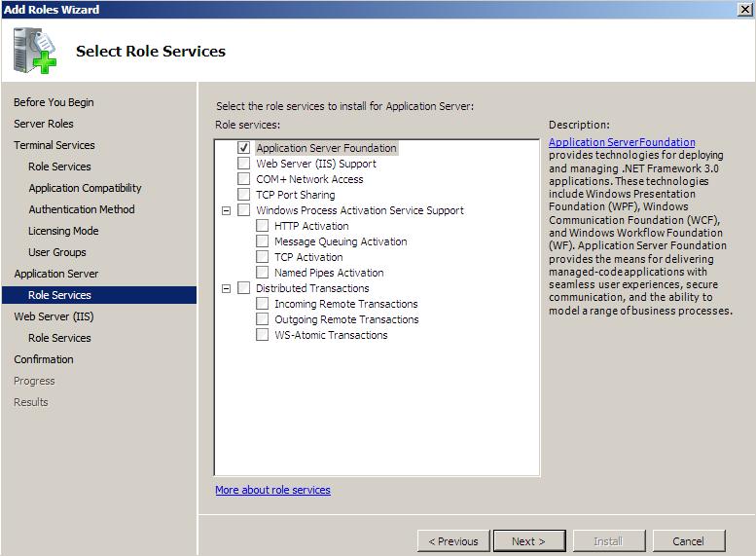Go to Before You Begin step

54,102
